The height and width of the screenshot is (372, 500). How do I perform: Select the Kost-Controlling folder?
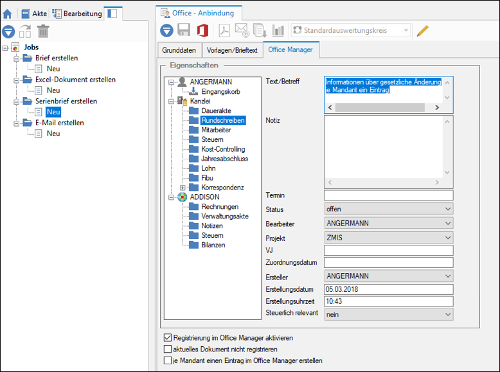coord(223,149)
